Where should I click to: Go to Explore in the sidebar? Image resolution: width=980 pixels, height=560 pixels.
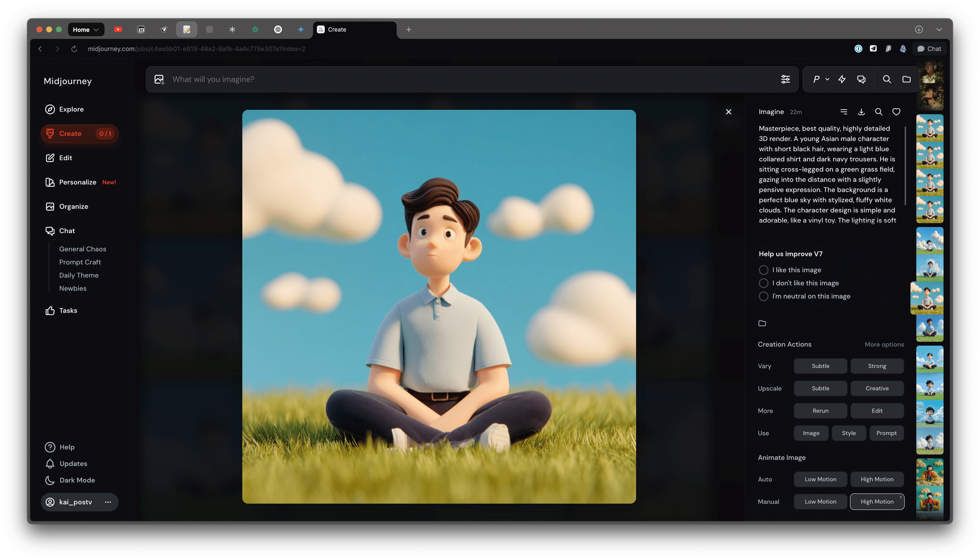71,109
